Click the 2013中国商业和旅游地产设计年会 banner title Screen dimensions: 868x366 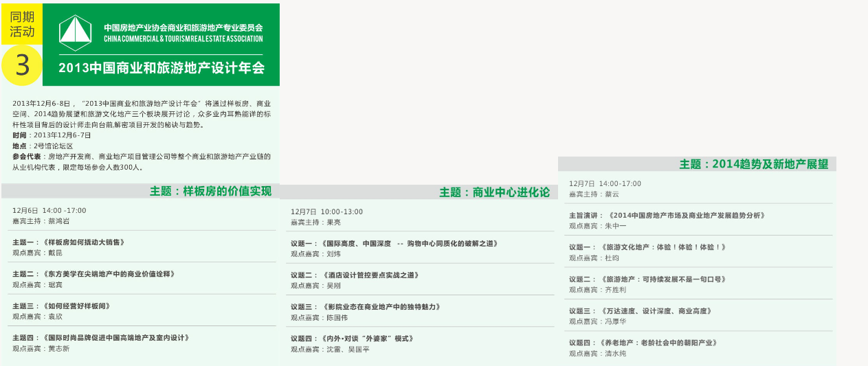coord(162,68)
